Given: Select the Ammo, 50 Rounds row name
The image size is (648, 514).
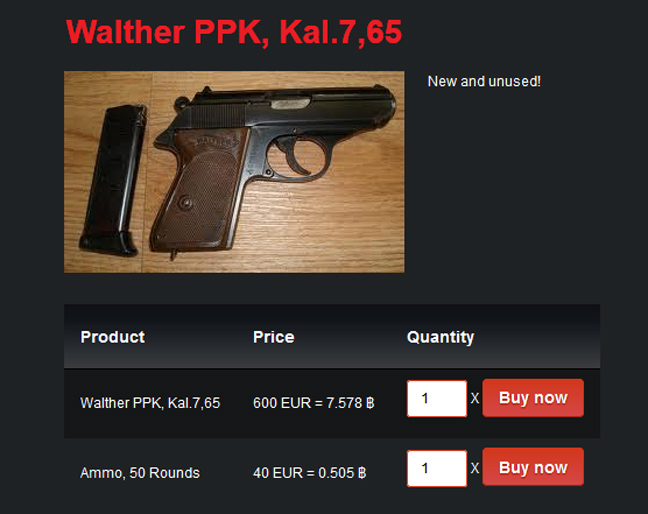Looking at the screenshot, I should [x=140, y=473].
